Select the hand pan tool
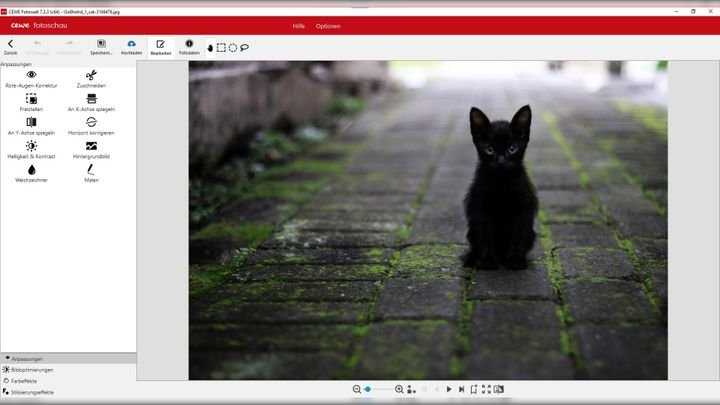The width and height of the screenshot is (720, 405). 210,48
